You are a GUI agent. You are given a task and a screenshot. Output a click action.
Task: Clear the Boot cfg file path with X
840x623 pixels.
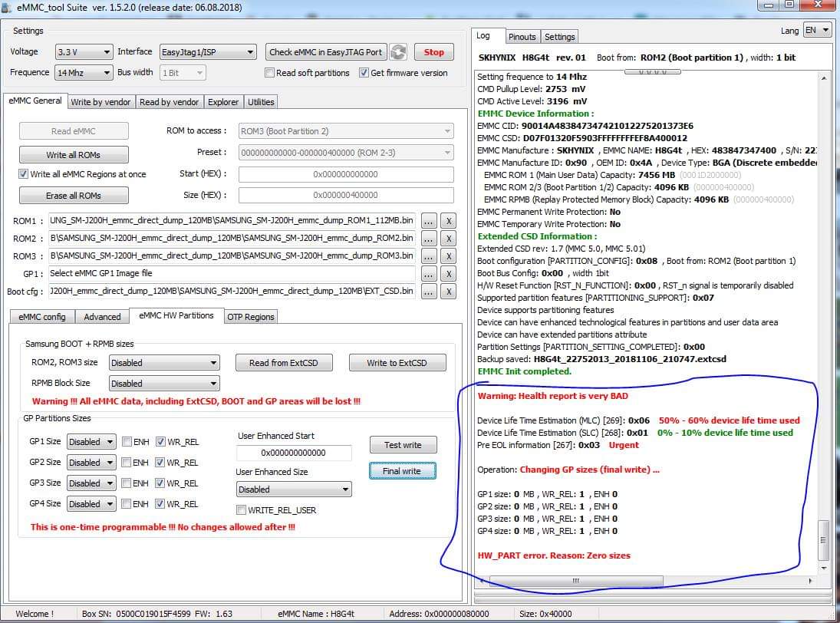(x=449, y=292)
